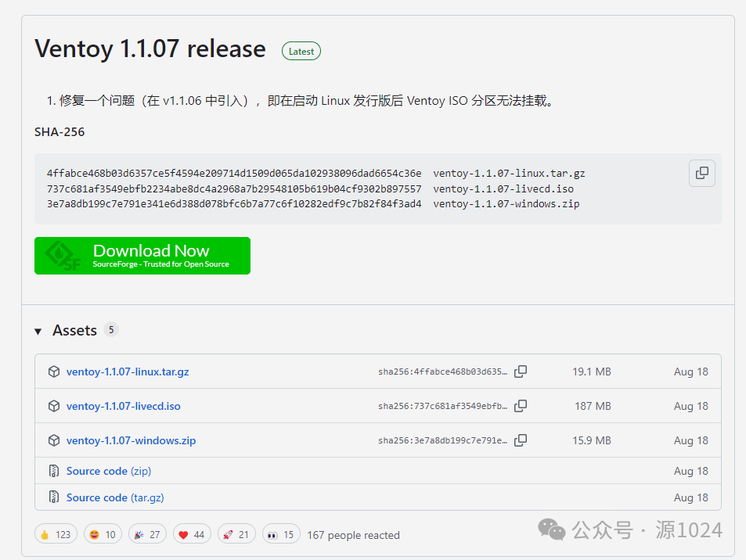Open the Ventoy 1.1.07 release title
The image size is (746, 560).
[150, 48]
